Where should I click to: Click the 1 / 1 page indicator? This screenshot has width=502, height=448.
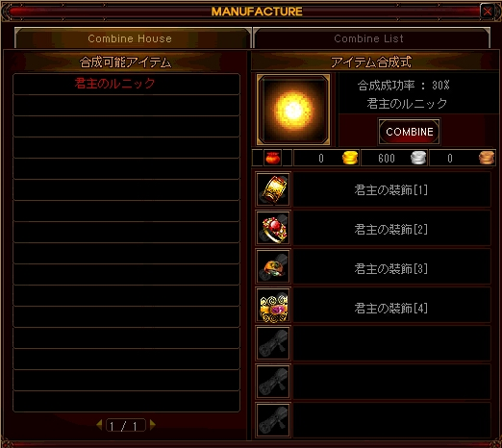126,425
